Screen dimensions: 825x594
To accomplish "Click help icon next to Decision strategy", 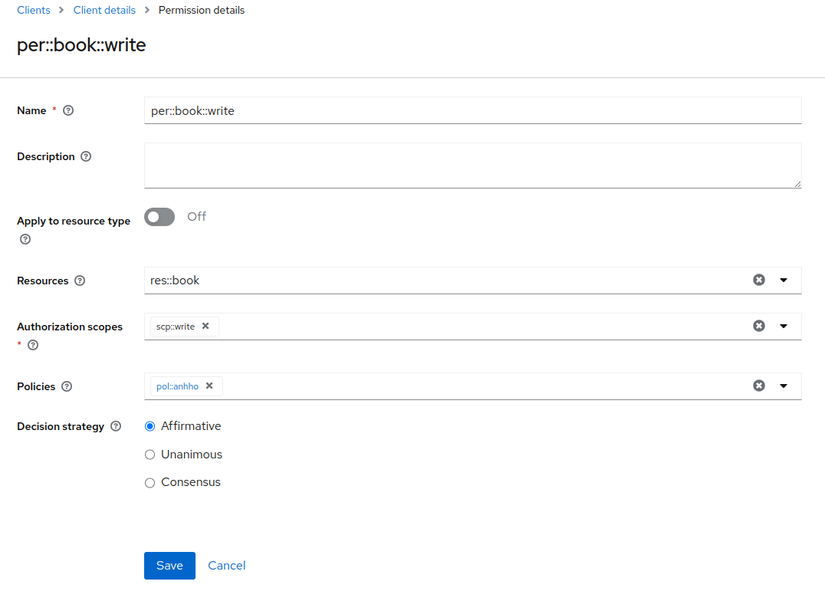I will (116, 427).
